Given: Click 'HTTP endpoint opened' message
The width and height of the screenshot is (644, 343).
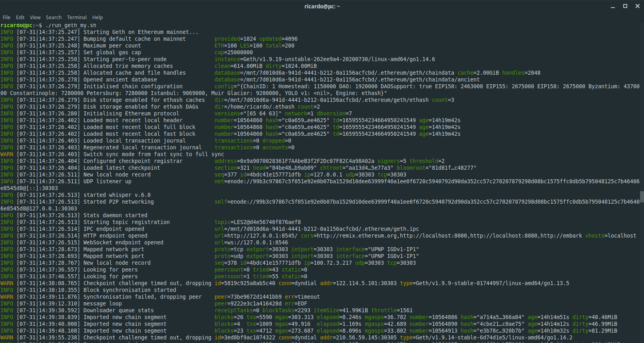Looking at the screenshot, I should (115, 236).
